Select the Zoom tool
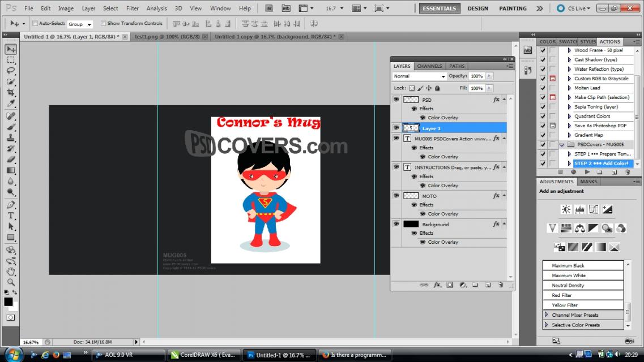644x362 pixels. (11, 282)
